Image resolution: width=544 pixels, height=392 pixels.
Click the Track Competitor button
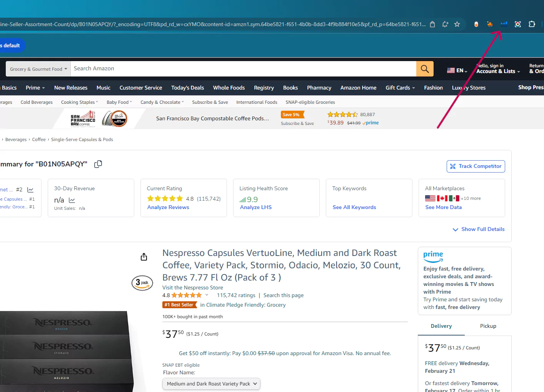click(476, 166)
